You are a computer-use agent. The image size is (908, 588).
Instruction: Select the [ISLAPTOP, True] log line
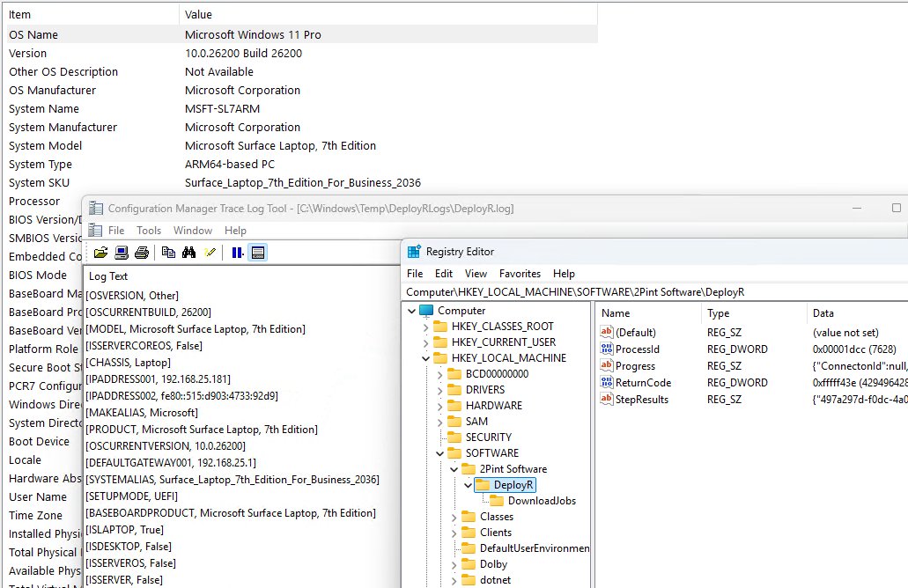point(124,530)
